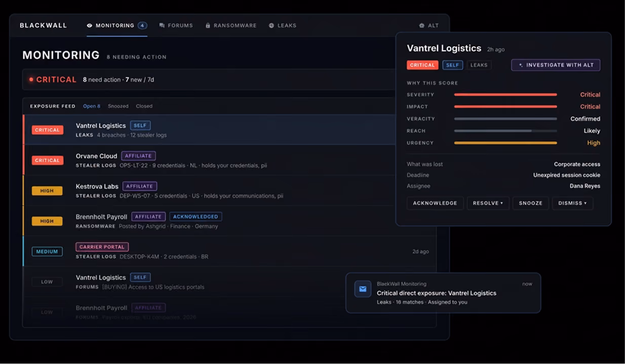625x364 pixels.
Task: Click the ALT assistant icon in header
Action: (422, 25)
